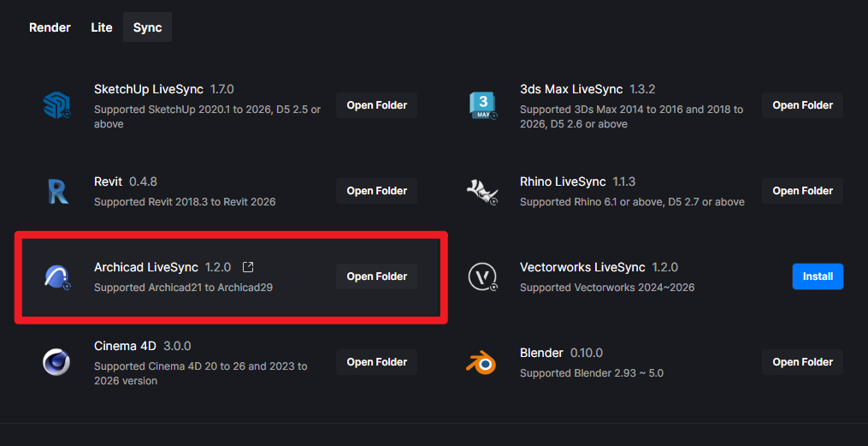Open Folder for SketchUp LiveSync
The height and width of the screenshot is (446, 868).
point(376,105)
